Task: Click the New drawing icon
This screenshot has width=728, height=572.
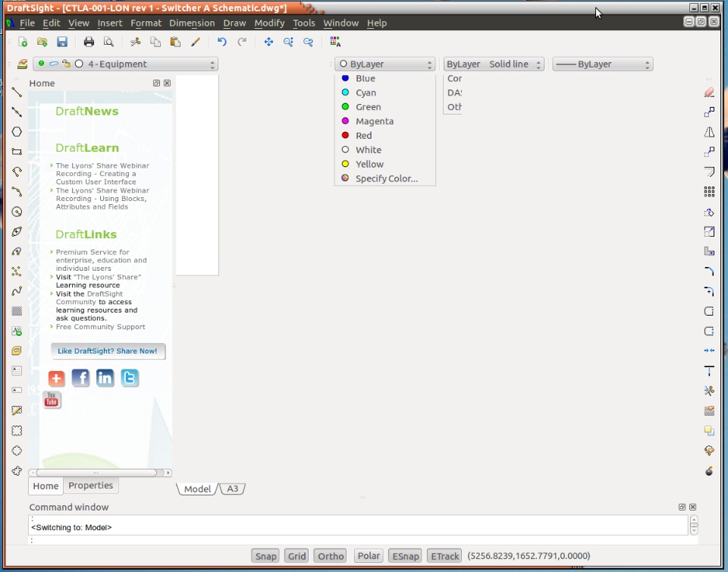Action: click(x=22, y=42)
